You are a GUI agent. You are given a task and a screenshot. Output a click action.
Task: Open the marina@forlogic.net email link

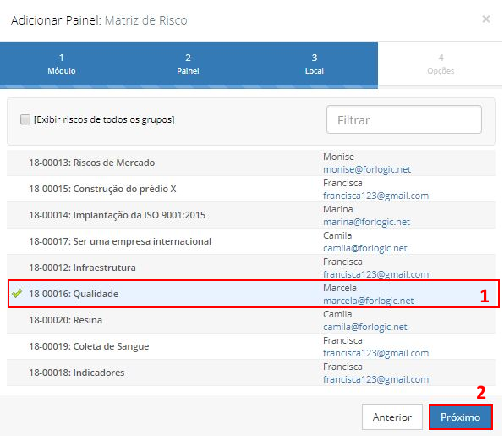[366, 222]
